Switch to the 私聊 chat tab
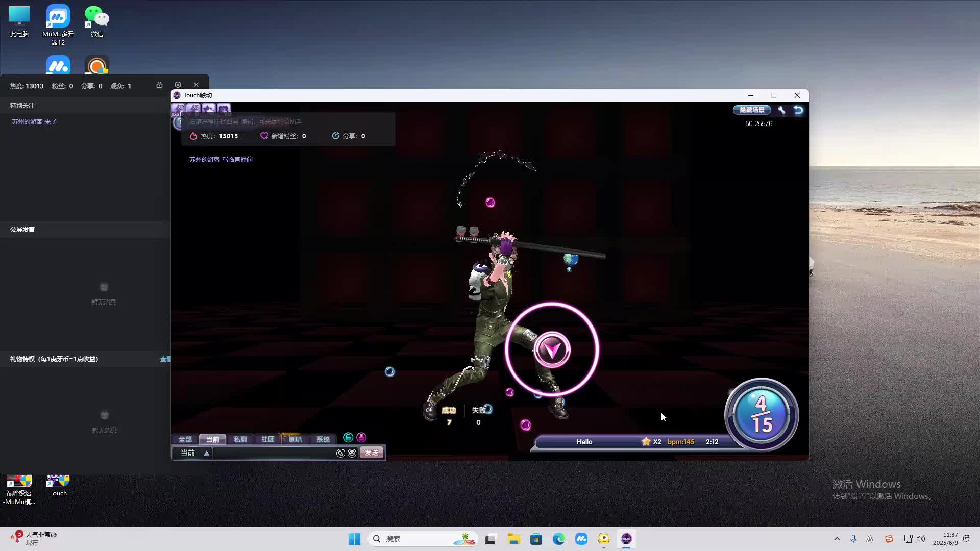980x551 pixels. point(240,439)
